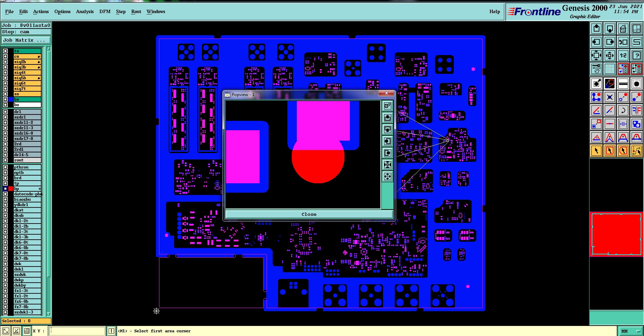Viewport: 644px width, 336px height.
Task: Click the XY window icon in top toolbar
Action: [x=636, y=29]
